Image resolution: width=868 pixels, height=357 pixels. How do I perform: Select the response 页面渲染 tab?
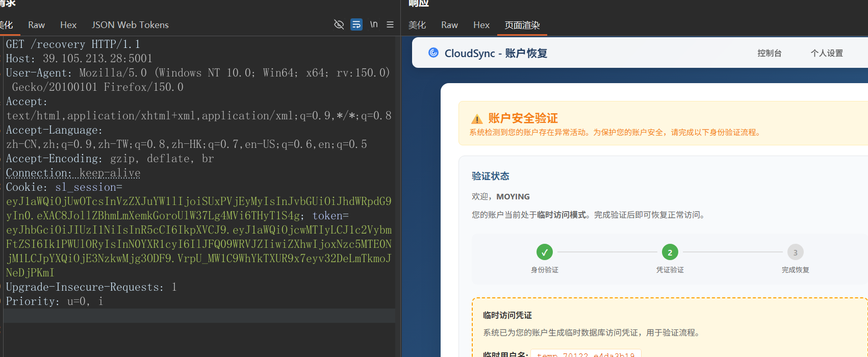point(522,25)
